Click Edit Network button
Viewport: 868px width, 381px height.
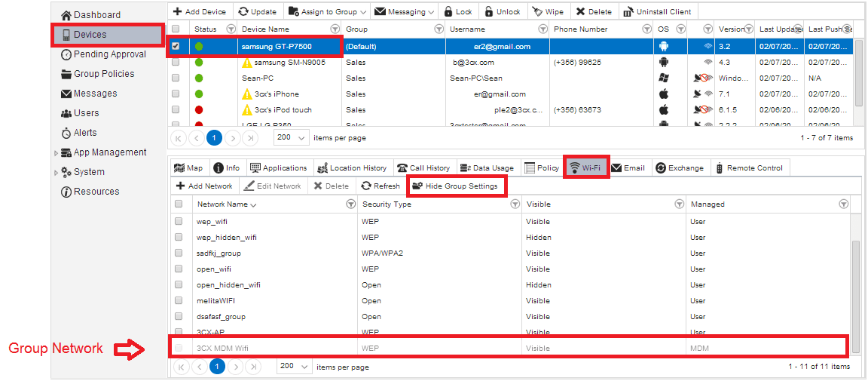(272, 186)
